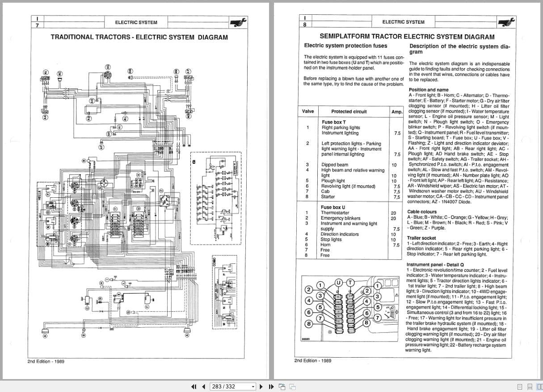Go to the previous page
Viewport: 543px width, 392px height.
[204, 387]
